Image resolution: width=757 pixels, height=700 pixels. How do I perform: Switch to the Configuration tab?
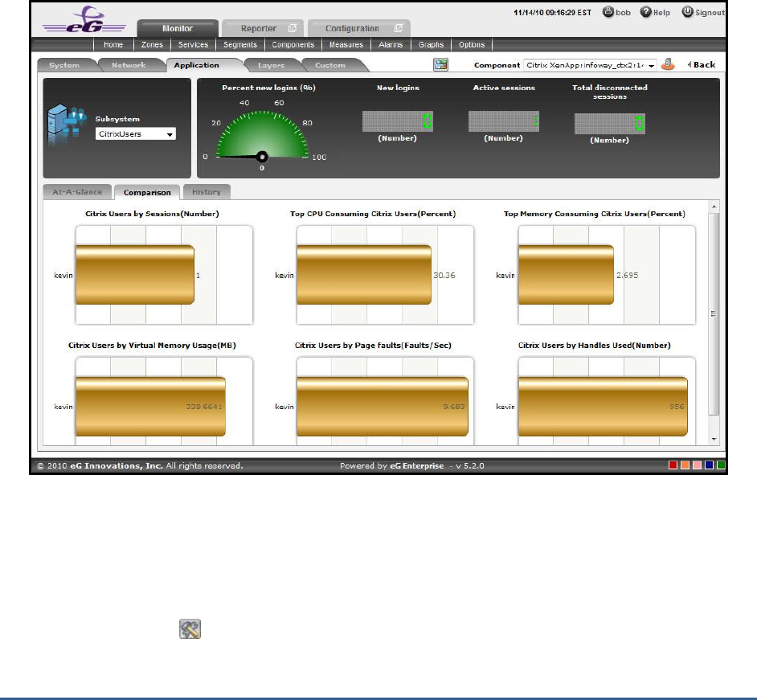[x=359, y=28]
